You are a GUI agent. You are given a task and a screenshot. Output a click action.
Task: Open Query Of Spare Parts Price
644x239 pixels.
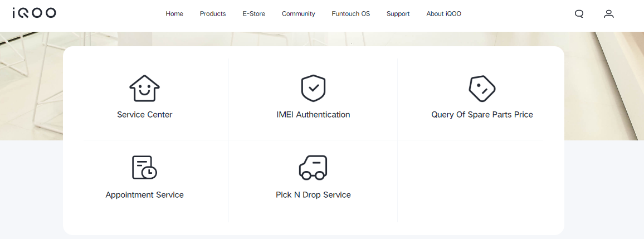(x=482, y=115)
